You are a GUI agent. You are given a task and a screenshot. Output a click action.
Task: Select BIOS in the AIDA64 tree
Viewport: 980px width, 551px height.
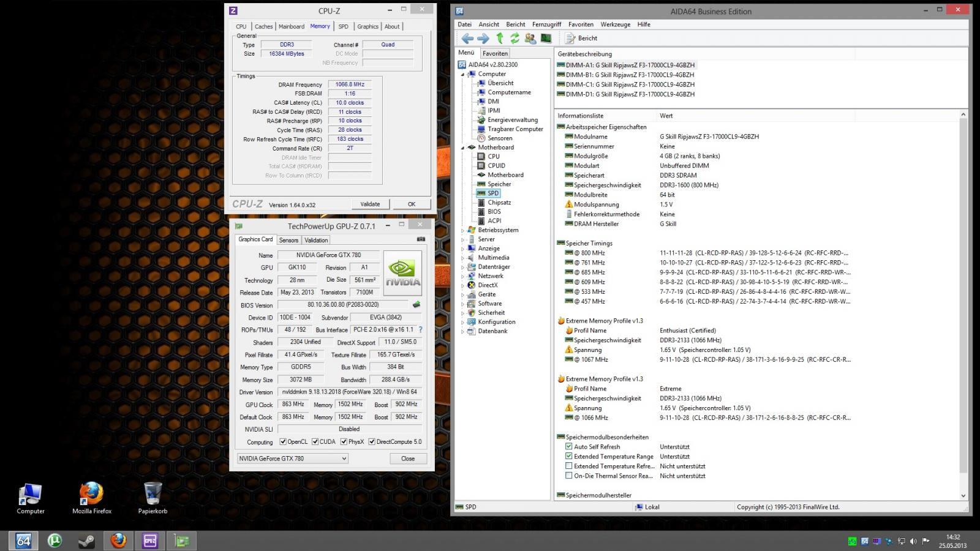pyautogui.click(x=494, y=212)
